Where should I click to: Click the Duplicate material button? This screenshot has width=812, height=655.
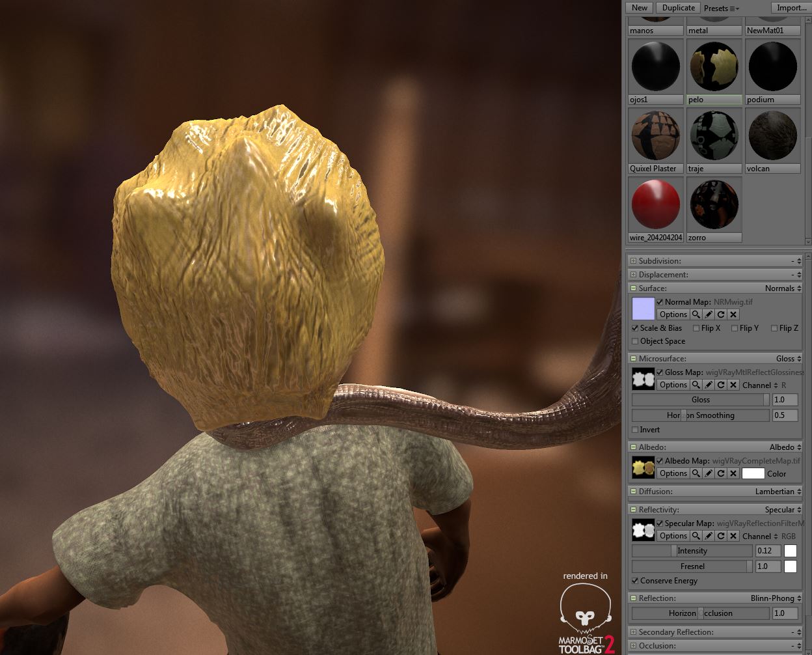[x=679, y=8]
